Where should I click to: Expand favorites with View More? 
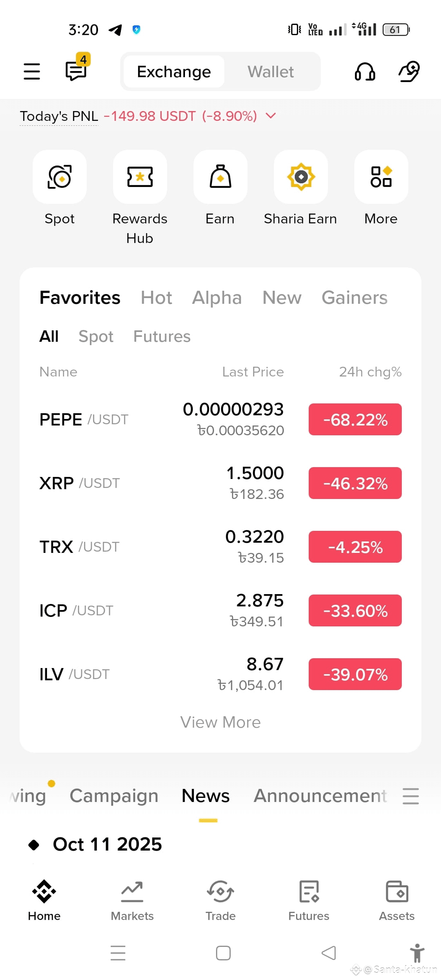(220, 722)
